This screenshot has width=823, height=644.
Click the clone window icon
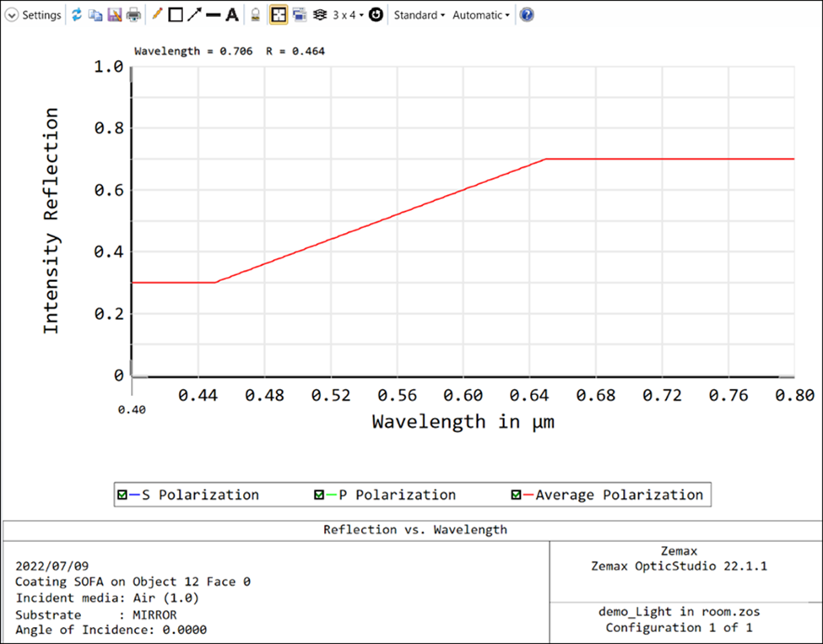coord(300,14)
